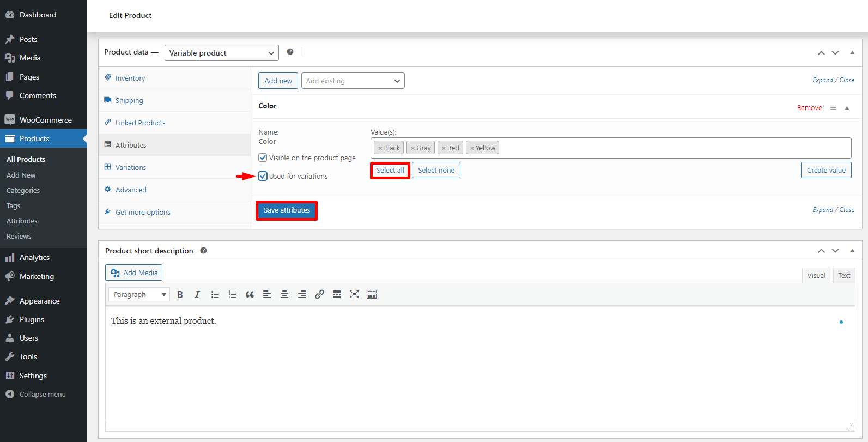Click the Save attributes button
Image resolution: width=868 pixels, height=442 pixels.
tap(287, 210)
